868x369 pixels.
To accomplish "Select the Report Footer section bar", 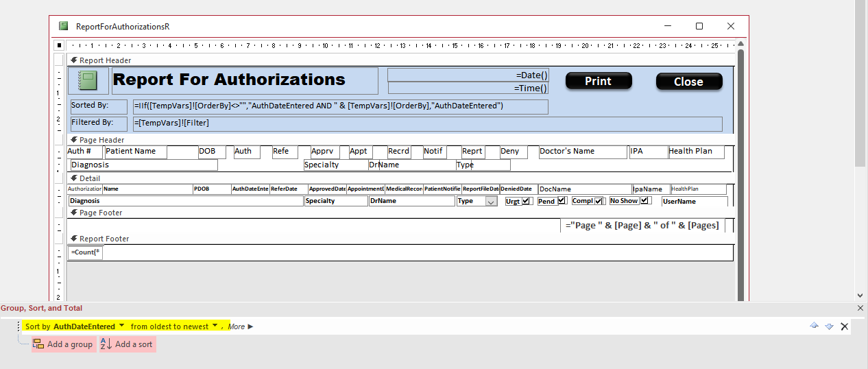I will (x=400, y=239).
